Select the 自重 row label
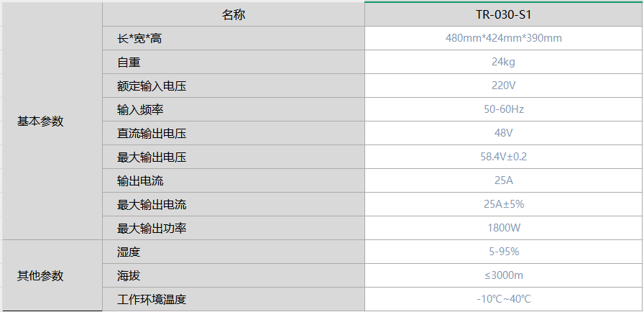 pos(129,62)
